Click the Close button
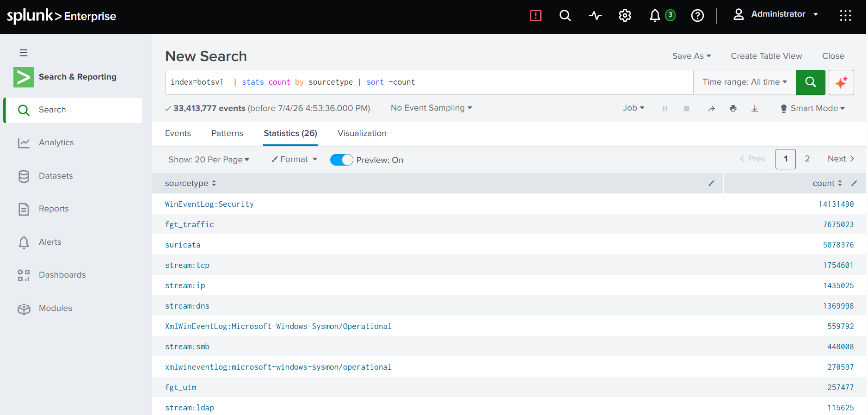Screen dimensions: 868x415 [x=833, y=56]
